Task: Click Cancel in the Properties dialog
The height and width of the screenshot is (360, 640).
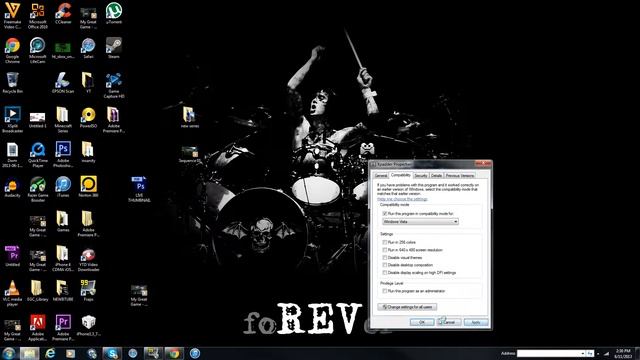Action: pyautogui.click(x=449, y=322)
